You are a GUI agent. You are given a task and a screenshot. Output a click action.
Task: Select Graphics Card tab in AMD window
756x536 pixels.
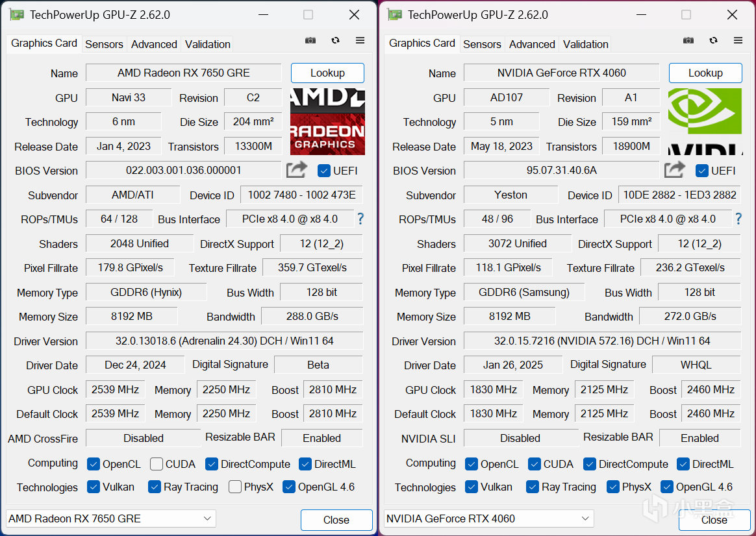pos(44,43)
